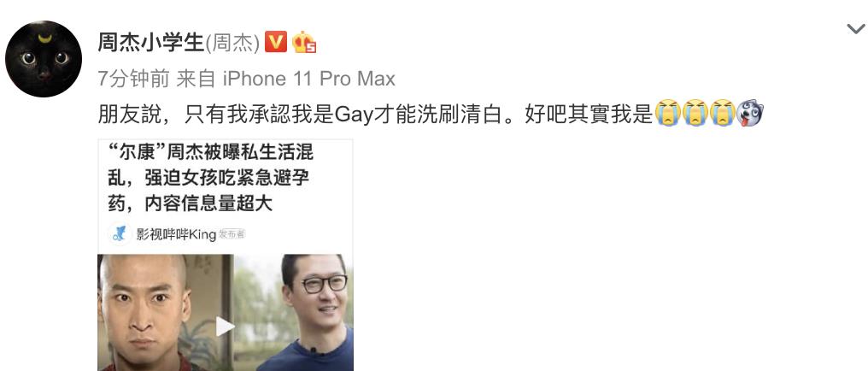Click the last crying emoji before husky
868x371 pixels.
tap(723, 113)
